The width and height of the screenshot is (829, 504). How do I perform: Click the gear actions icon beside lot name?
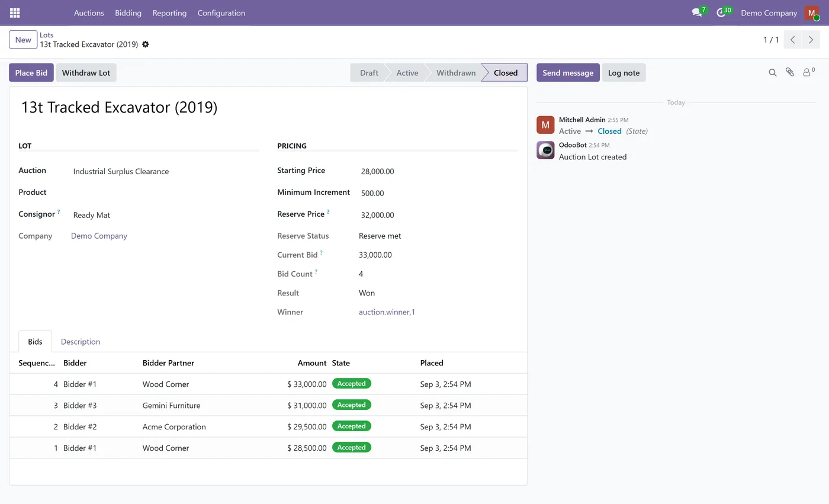coord(146,44)
